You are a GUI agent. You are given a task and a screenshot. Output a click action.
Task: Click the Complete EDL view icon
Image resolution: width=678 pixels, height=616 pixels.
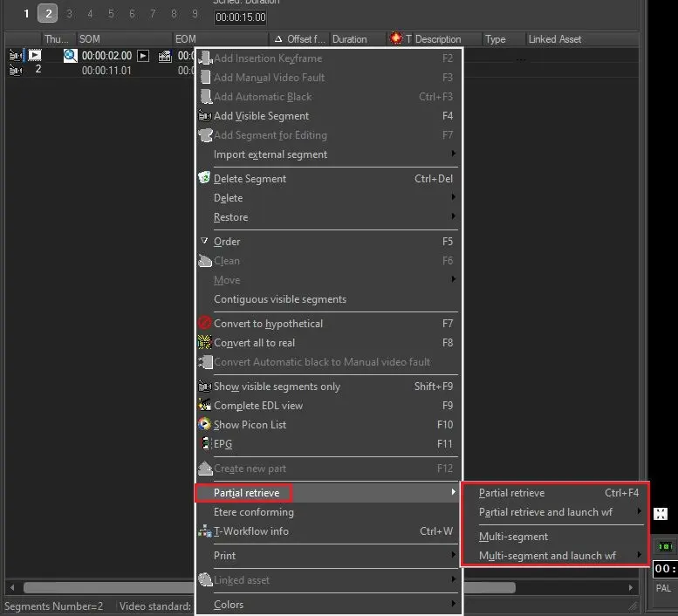pyautogui.click(x=205, y=406)
